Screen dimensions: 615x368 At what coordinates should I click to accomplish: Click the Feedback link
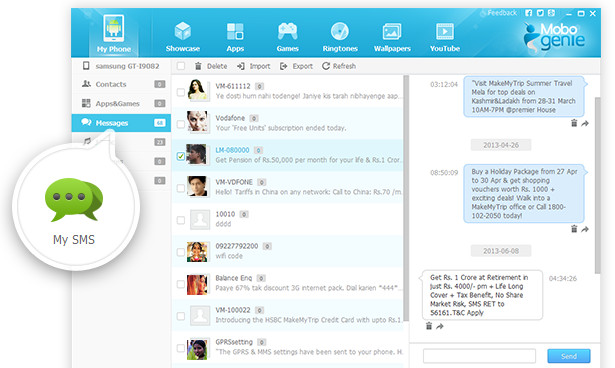point(499,13)
